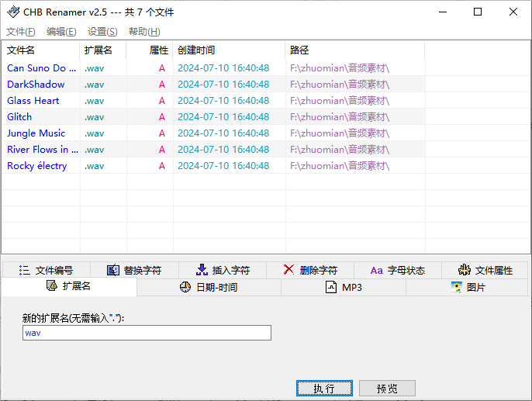Open the 文件(F) menu

coord(21,32)
